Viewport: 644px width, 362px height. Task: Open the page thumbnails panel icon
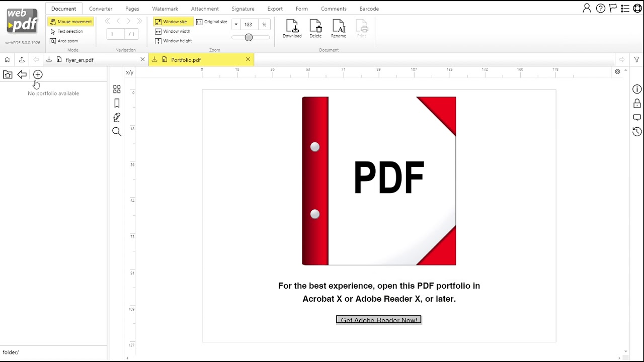tap(117, 89)
